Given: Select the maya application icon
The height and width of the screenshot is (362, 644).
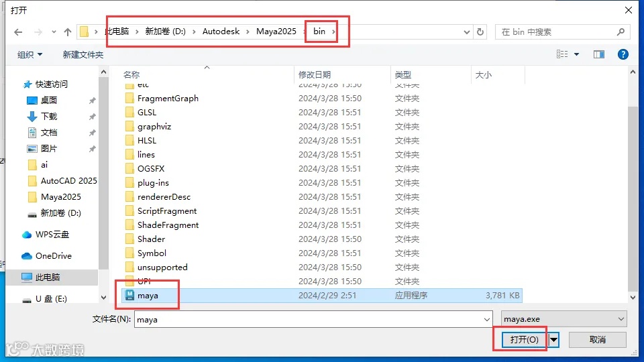Looking at the screenshot, I should coord(129,295).
